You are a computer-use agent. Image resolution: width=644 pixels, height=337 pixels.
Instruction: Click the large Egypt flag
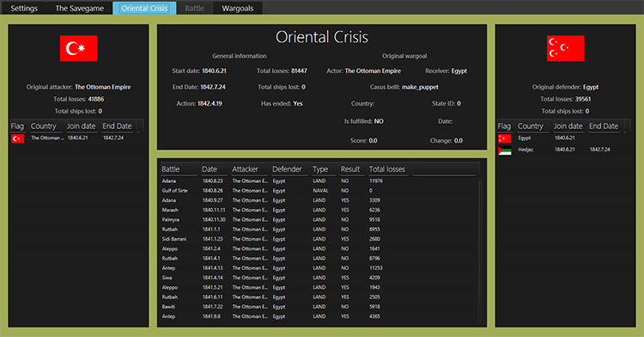click(x=565, y=48)
